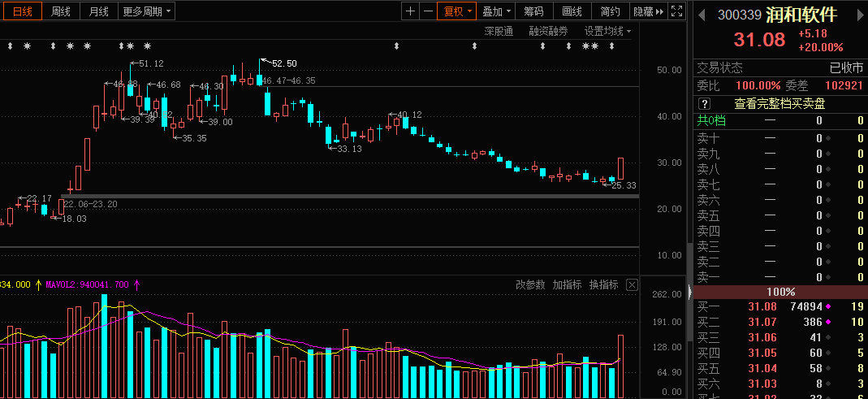Expand the 设置均线 dropdown

(608, 31)
